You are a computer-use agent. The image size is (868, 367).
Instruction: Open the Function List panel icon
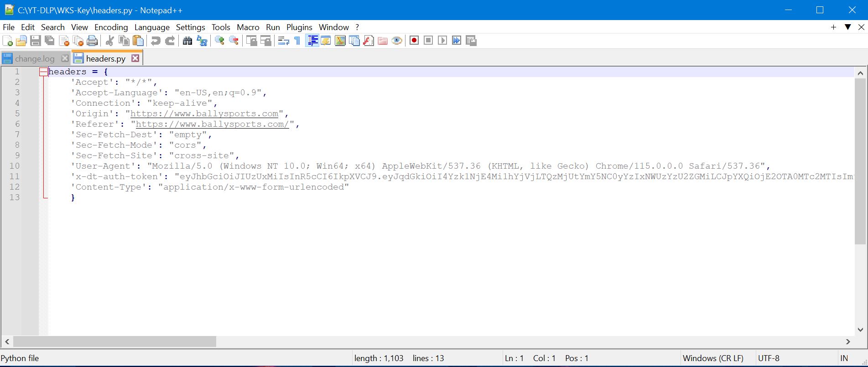(x=369, y=41)
